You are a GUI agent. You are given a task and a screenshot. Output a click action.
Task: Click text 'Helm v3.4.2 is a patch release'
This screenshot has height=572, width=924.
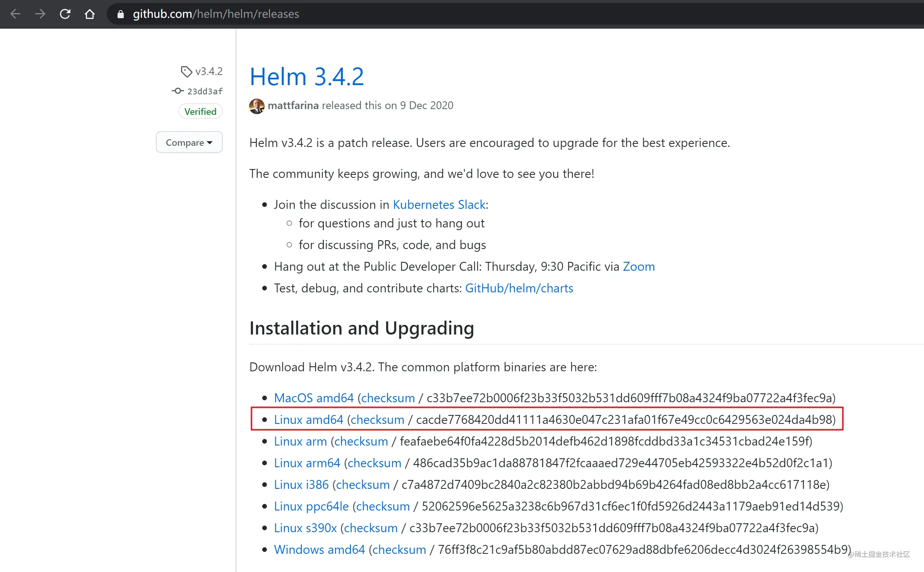(330, 143)
